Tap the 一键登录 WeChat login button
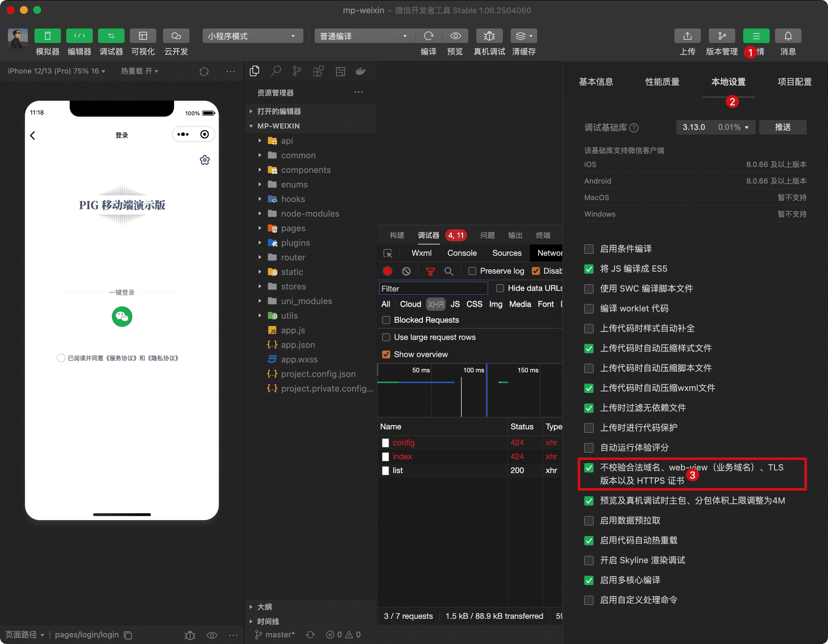 coord(122,317)
